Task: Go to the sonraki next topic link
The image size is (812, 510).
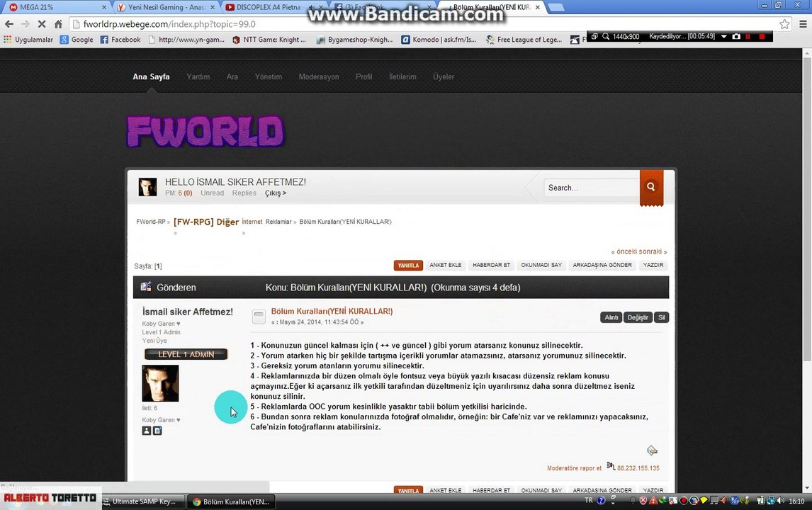Action: click(653, 251)
